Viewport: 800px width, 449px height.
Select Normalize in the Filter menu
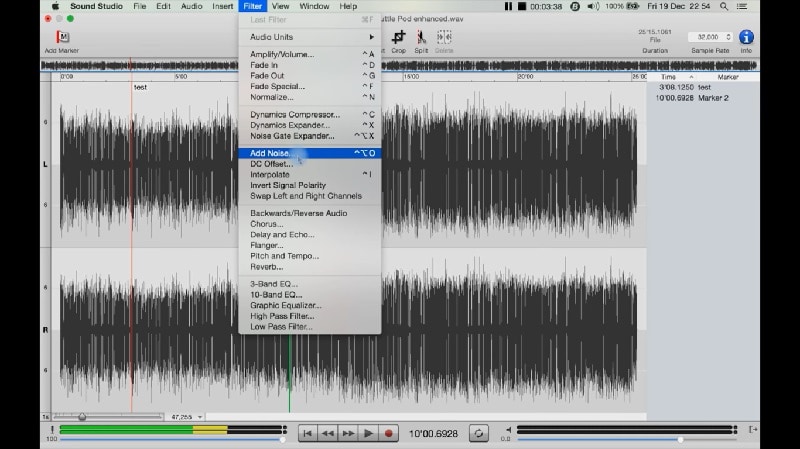[x=272, y=97]
